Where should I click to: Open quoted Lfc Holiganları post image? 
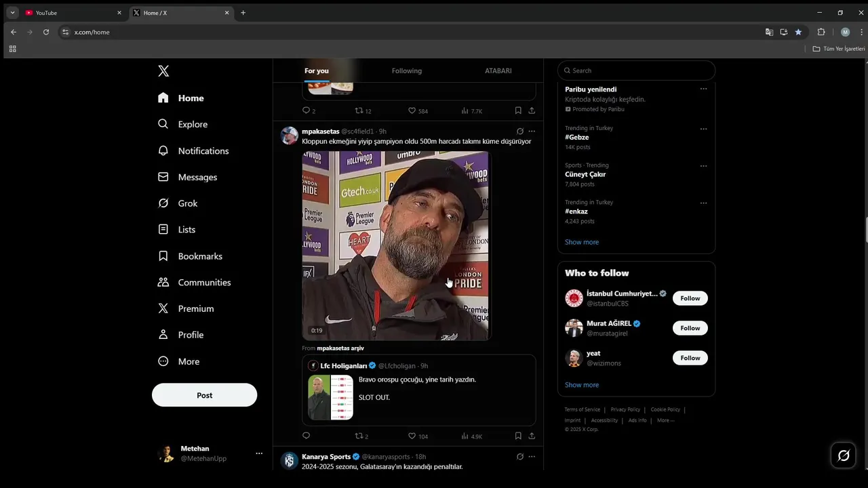coord(330,397)
